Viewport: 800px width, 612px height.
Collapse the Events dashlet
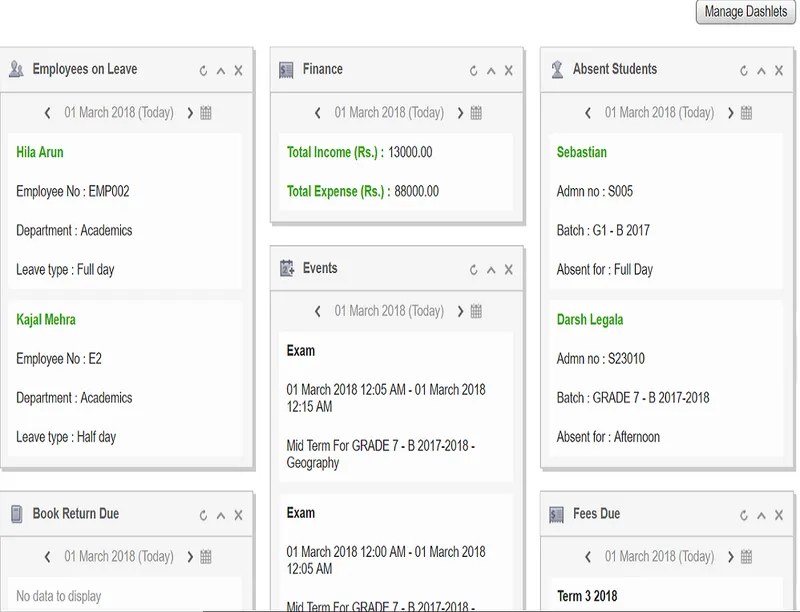(491, 270)
